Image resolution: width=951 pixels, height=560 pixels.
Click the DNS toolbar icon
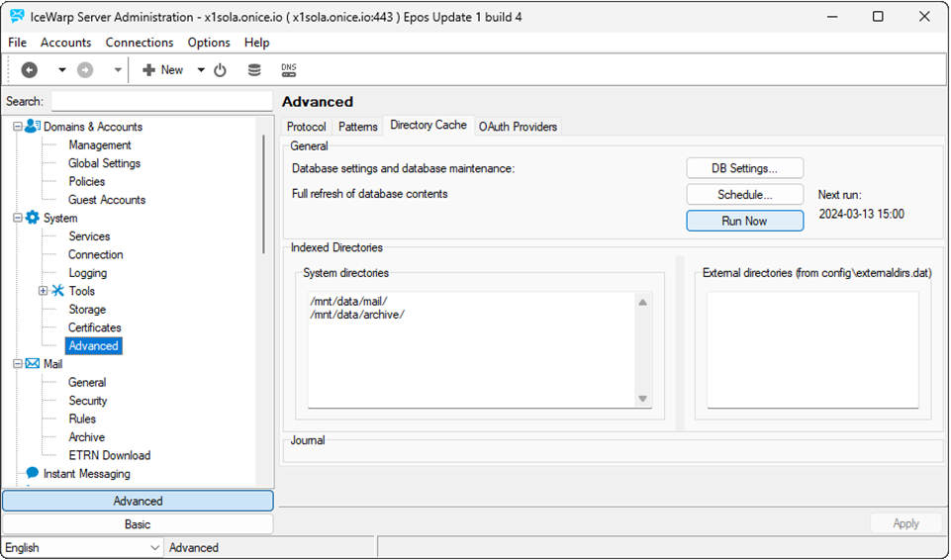(x=289, y=70)
